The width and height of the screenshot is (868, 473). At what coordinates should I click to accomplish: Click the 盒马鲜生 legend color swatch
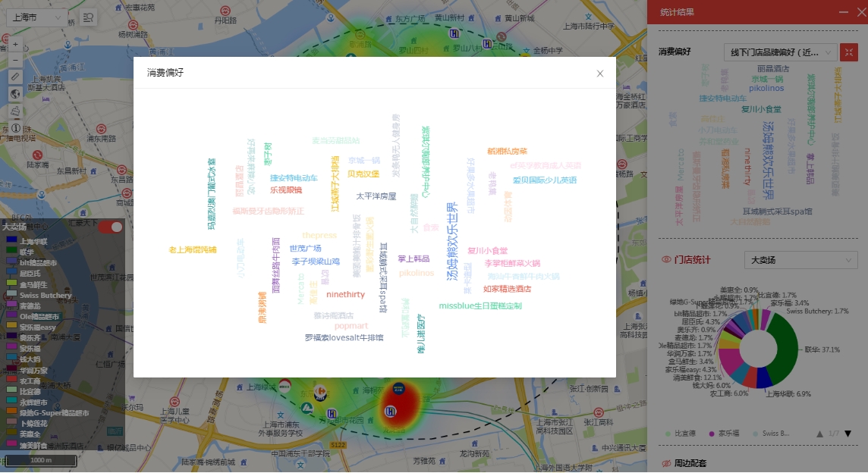[x=11, y=283]
